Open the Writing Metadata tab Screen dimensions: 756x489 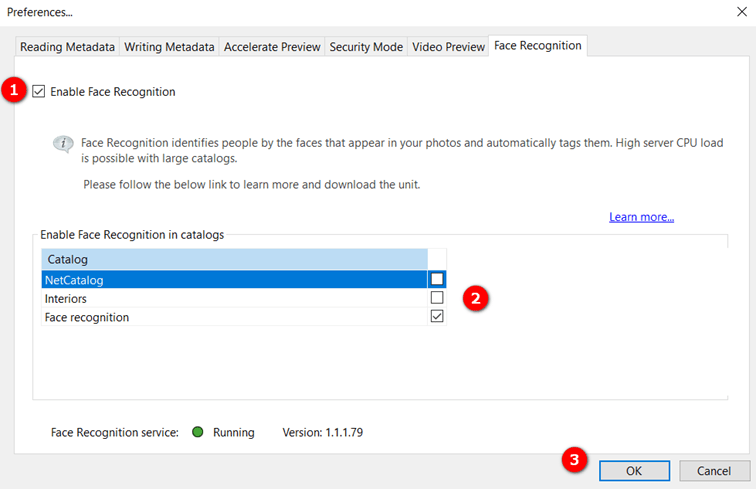169,47
